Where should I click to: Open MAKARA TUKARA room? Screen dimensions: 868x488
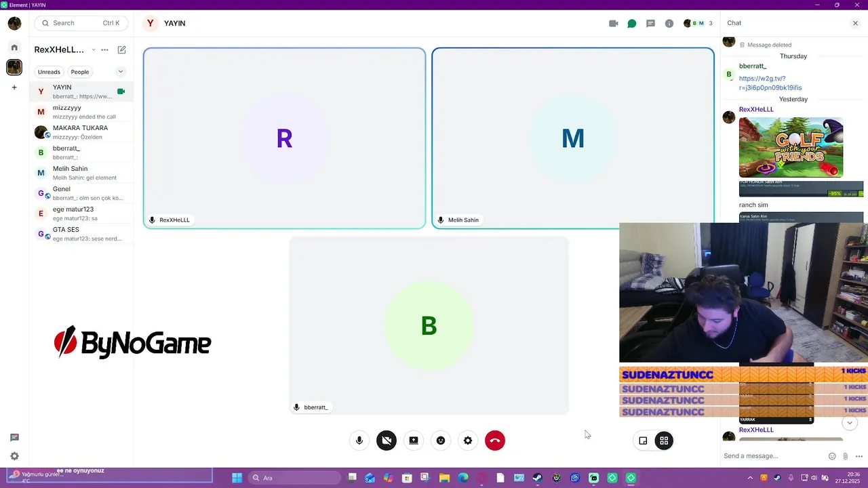tap(81, 132)
